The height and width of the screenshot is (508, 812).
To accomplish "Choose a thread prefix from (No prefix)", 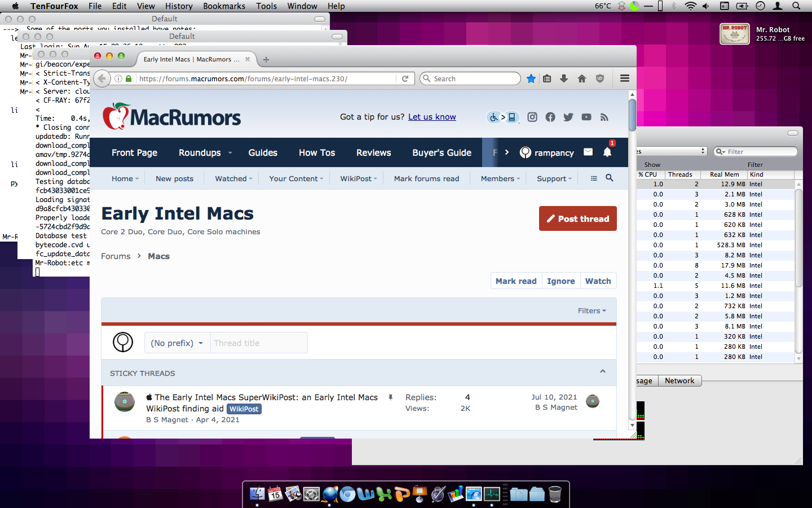I will click(177, 343).
